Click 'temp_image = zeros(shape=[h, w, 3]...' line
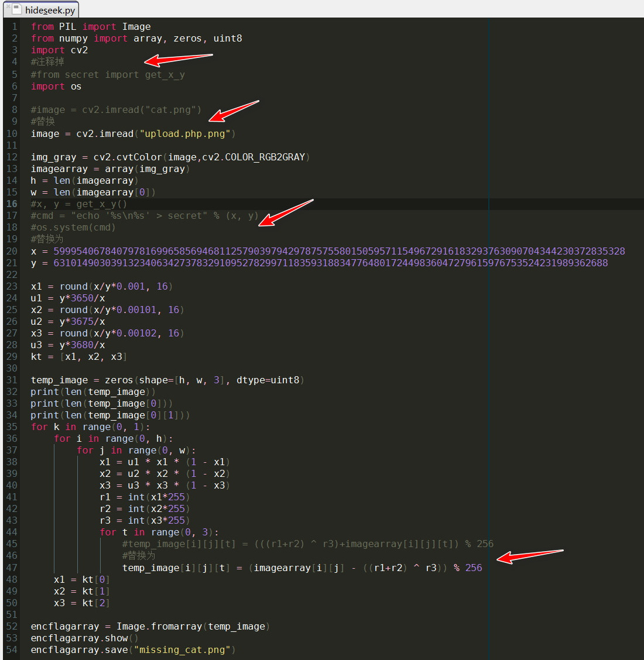 click(x=167, y=380)
